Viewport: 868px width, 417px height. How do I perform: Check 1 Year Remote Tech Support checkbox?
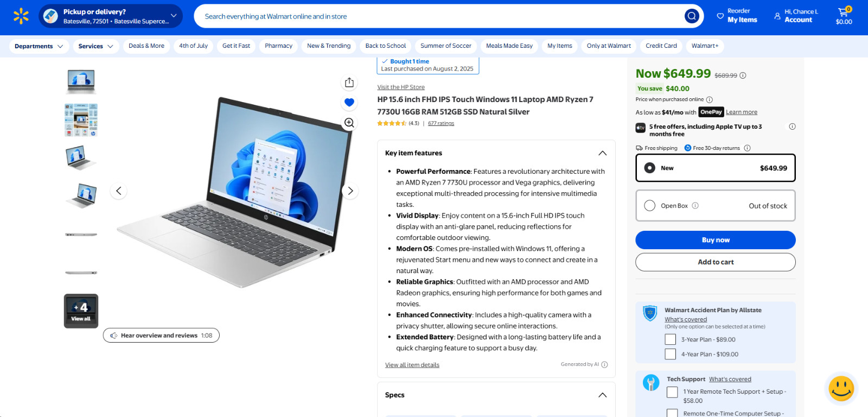pos(672,392)
